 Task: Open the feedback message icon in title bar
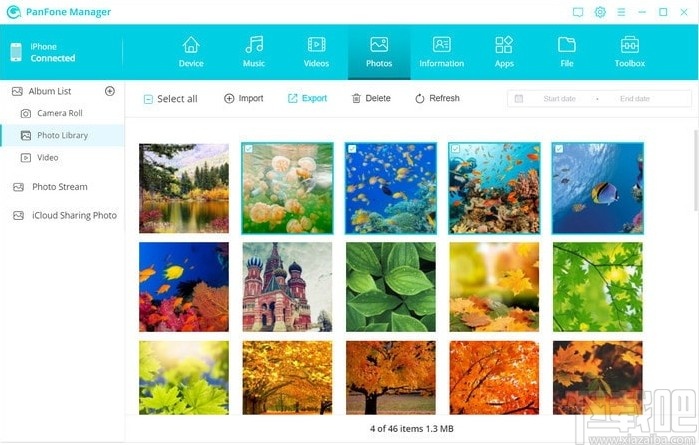point(578,12)
